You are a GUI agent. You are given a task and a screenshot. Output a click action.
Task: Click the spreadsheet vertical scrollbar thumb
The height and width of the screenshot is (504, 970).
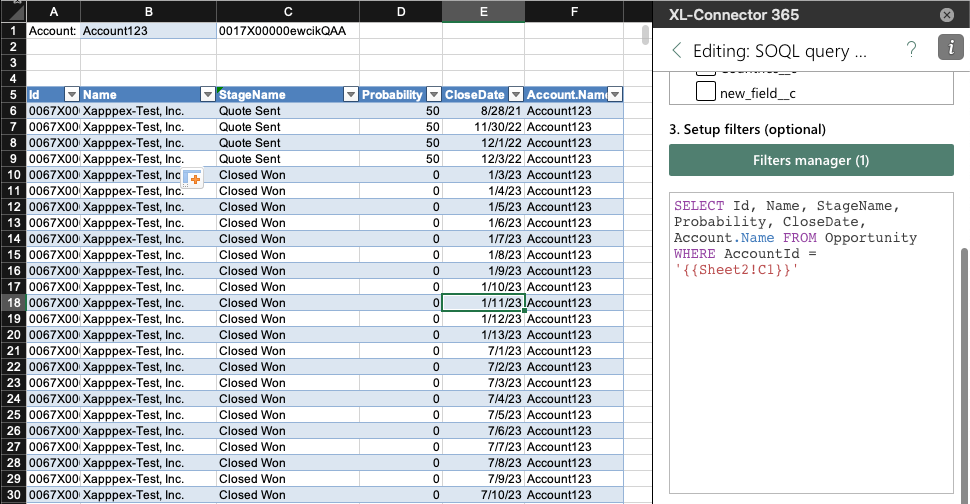click(x=645, y=36)
